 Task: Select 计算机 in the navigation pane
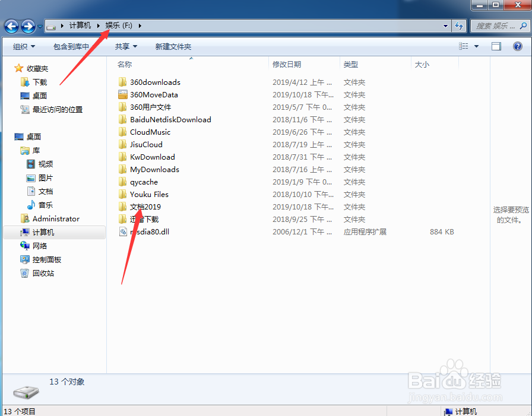[x=43, y=232]
